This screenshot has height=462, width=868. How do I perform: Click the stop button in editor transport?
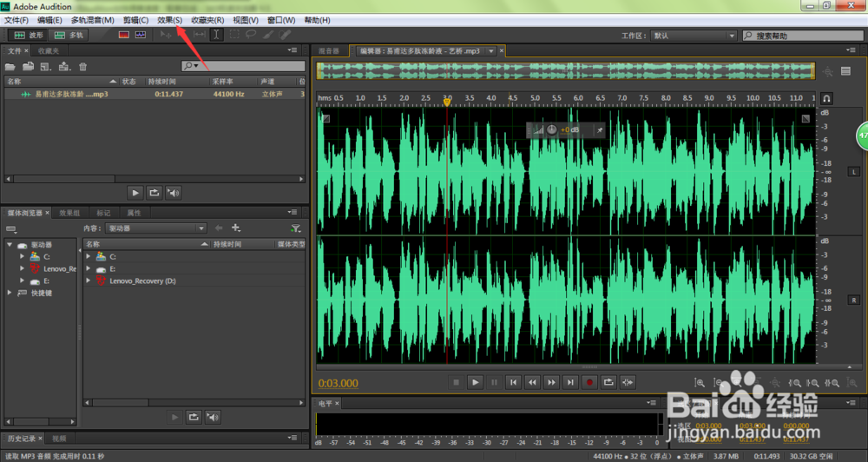(457, 382)
